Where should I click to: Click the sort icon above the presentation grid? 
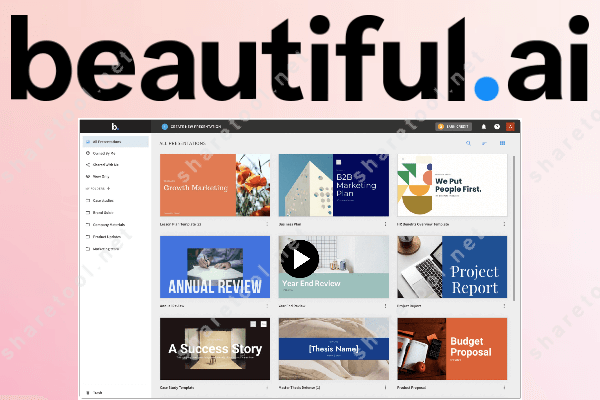[x=485, y=144]
